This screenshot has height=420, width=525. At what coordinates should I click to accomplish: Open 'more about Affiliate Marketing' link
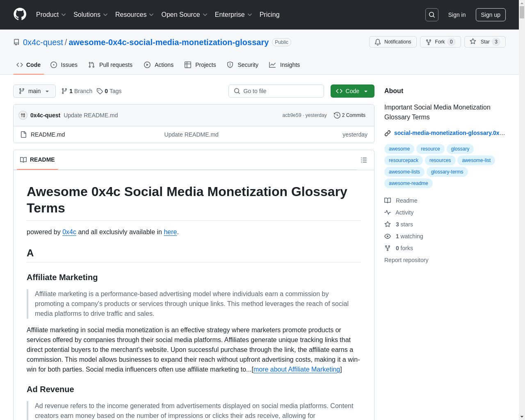(x=297, y=369)
